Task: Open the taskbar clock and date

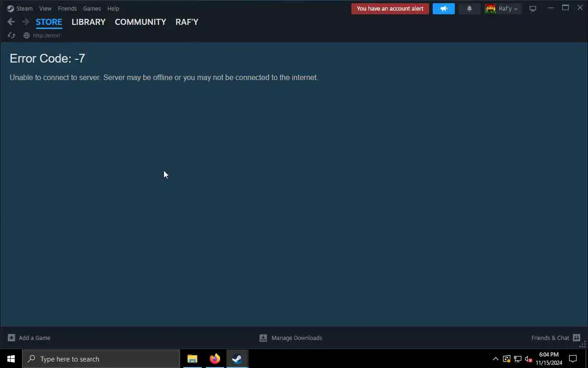Action: 549,359
